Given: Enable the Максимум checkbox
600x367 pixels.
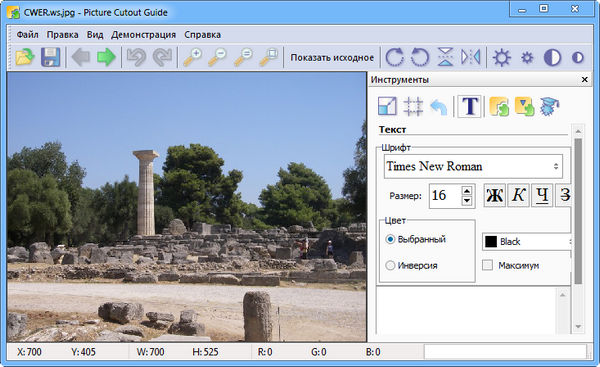Looking at the screenshot, I should point(487,265).
